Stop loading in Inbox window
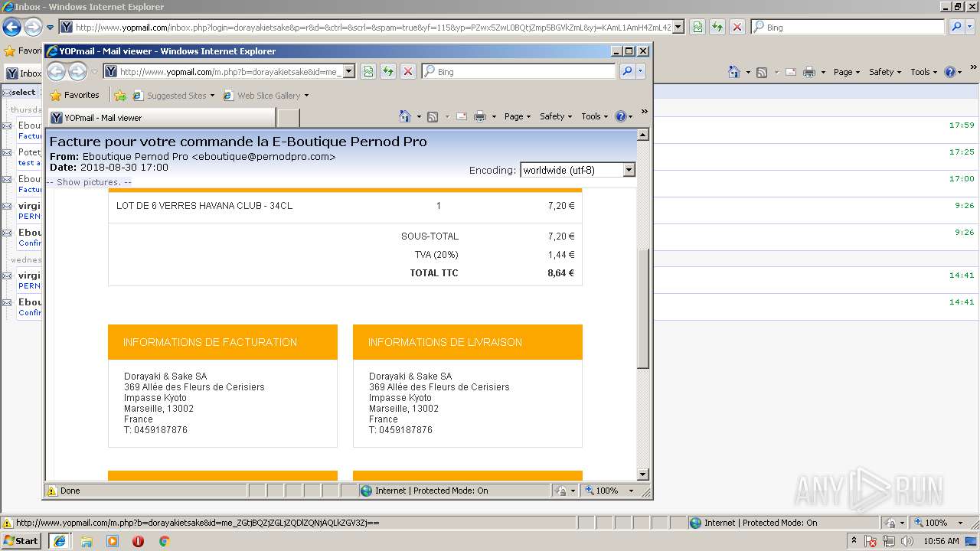Image resolution: width=980 pixels, height=551 pixels. coord(737,27)
